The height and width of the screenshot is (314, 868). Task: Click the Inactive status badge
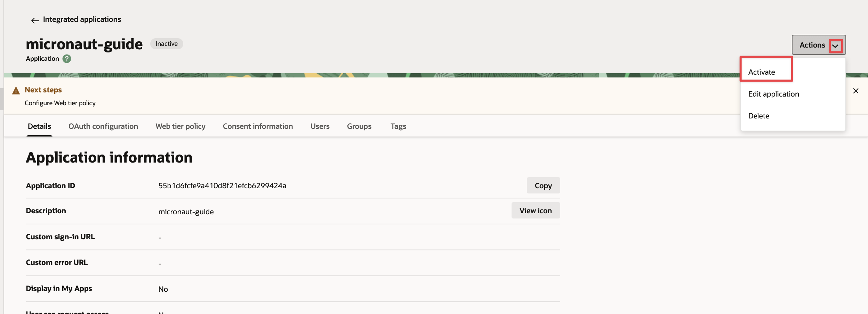point(167,44)
